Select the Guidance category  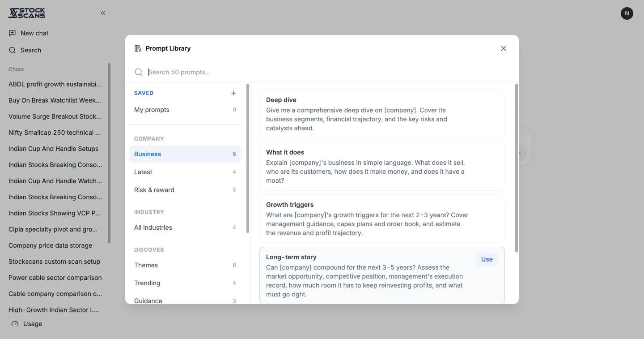[x=185, y=300]
